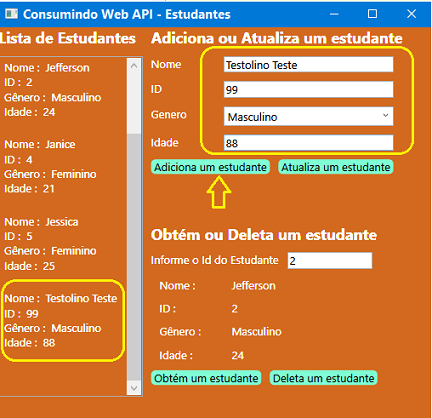Click the Nome text field

pos(308,65)
